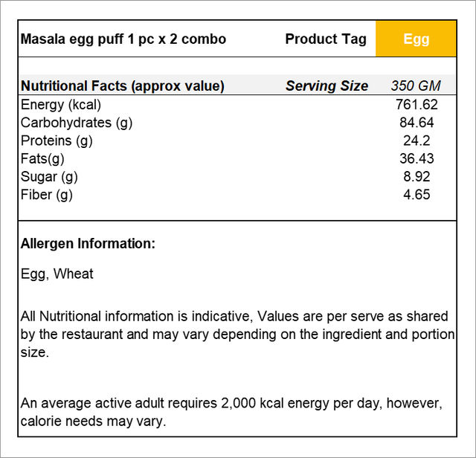Image resolution: width=476 pixels, height=458 pixels.
Task: Click the Allergen Information heading
Action: click(x=88, y=244)
